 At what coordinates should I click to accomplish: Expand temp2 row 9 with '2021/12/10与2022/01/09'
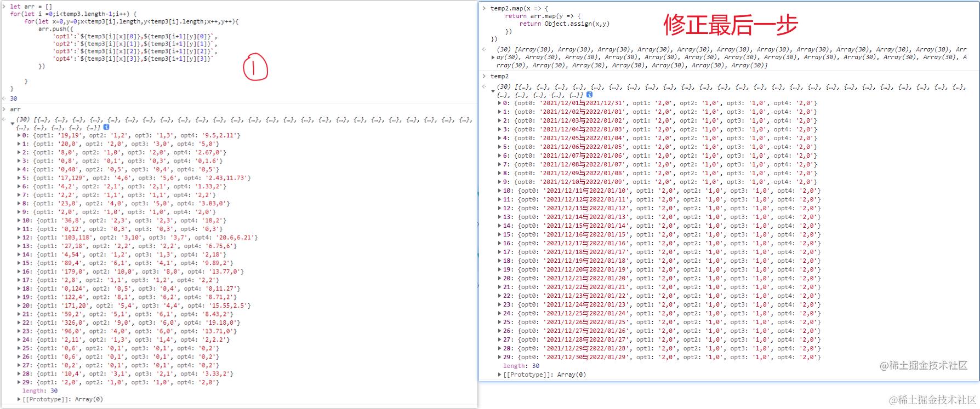499,182
